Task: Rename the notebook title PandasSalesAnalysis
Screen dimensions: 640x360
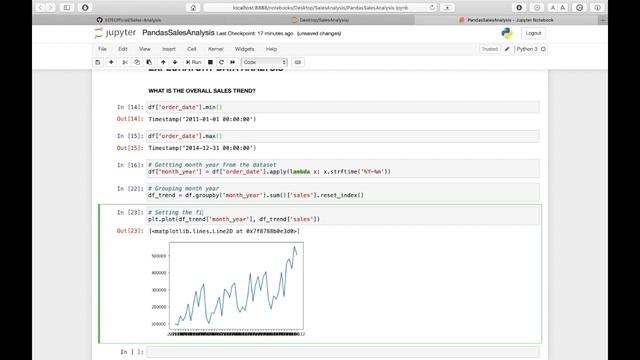Action: click(x=178, y=33)
